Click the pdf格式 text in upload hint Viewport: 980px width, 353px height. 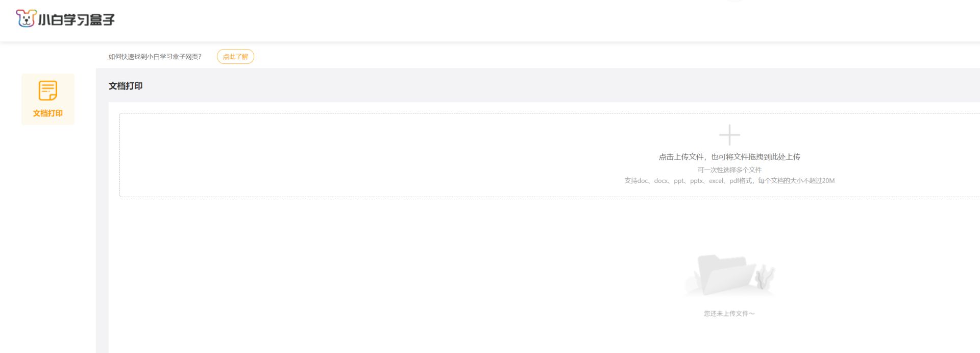point(740,181)
